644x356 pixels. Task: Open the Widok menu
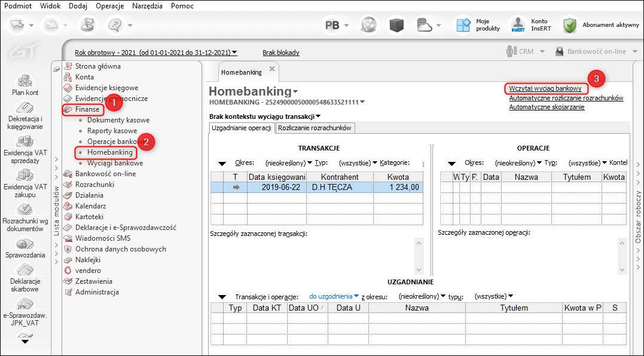pyautogui.click(x=50, y=6)
